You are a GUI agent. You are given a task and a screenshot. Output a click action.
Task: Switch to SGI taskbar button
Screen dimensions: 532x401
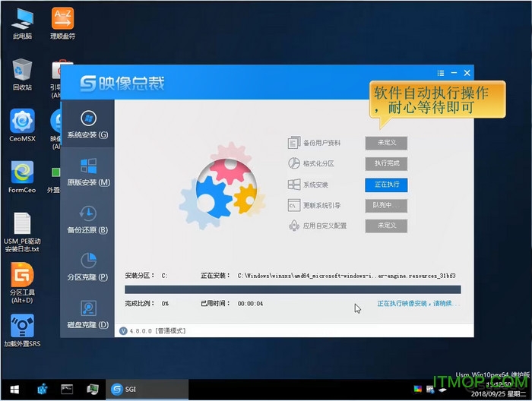click(147, 389)
